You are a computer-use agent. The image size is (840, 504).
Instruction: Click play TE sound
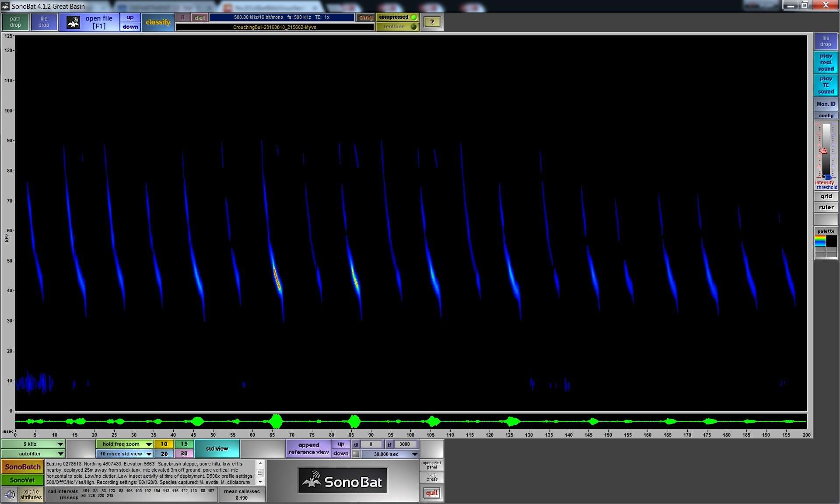[826, 85]
